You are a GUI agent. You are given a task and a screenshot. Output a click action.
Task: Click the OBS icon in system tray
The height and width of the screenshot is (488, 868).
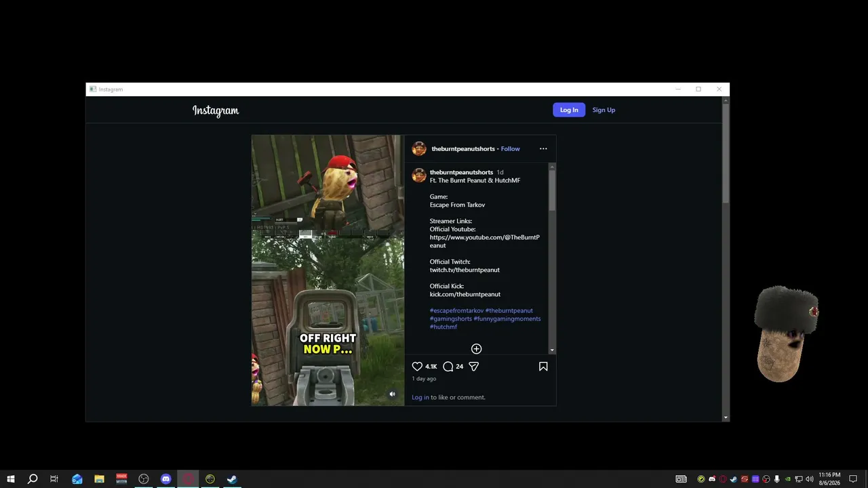766,479
